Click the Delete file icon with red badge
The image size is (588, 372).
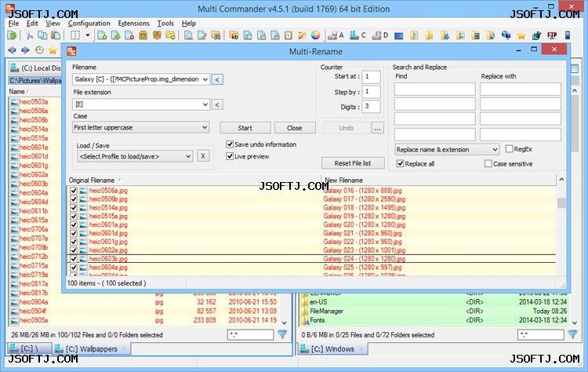point(129,35)
